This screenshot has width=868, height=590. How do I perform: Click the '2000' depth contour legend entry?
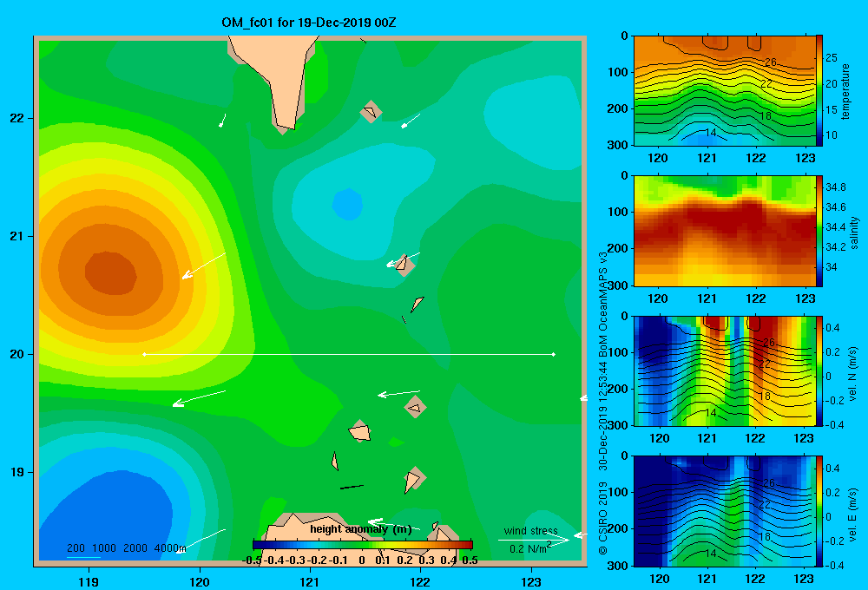(x=135, y=548)
